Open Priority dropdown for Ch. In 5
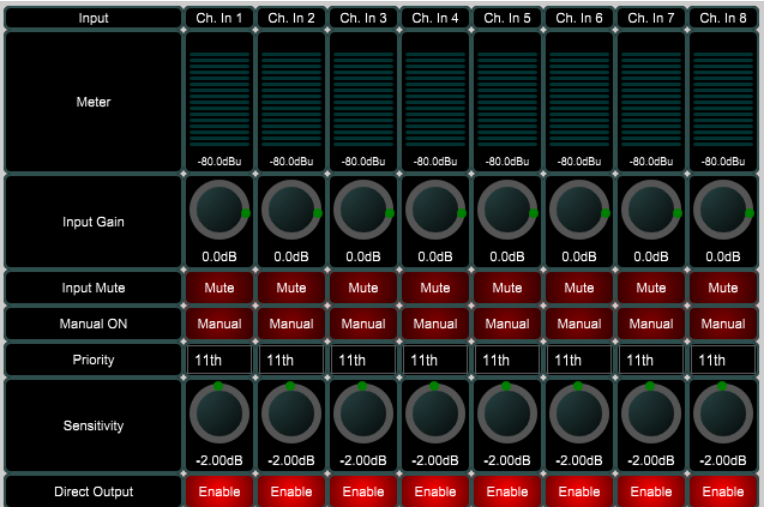Screen dimensions: 764x507 pos(507,360)
